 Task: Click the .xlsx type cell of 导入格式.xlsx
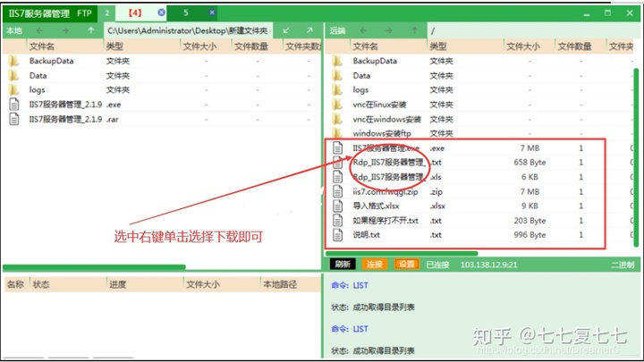pos(437,206)
